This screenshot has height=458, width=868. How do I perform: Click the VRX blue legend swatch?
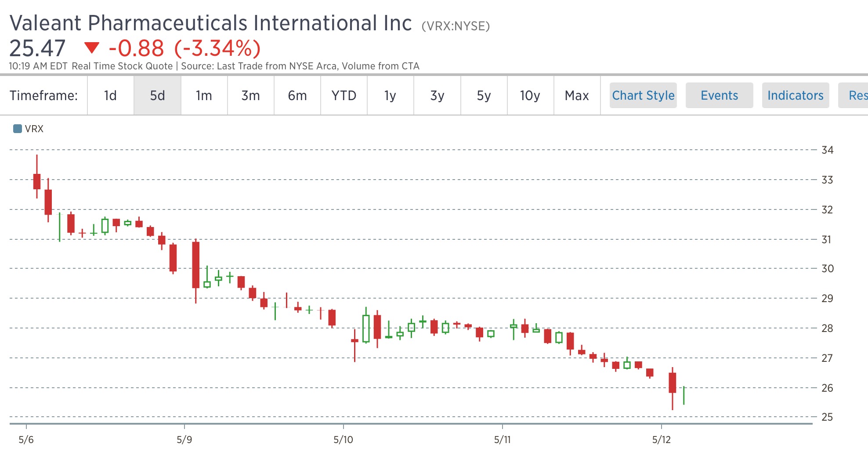[x=18, y=129]
